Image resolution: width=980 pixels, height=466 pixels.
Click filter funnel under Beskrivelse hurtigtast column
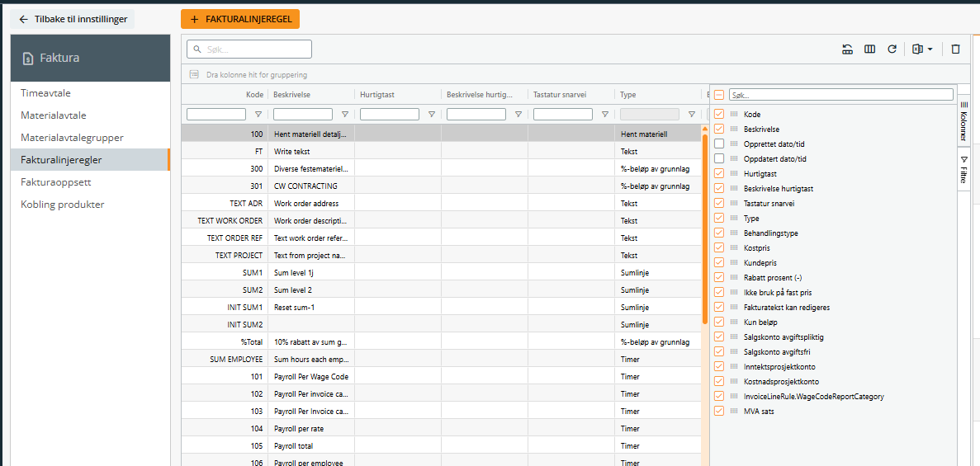click(518, 115)
